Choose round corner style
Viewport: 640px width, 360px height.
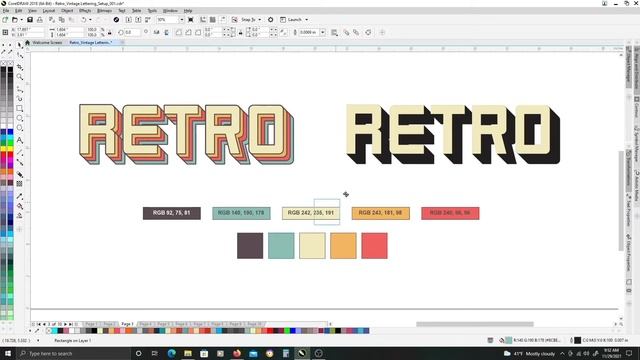178,32
